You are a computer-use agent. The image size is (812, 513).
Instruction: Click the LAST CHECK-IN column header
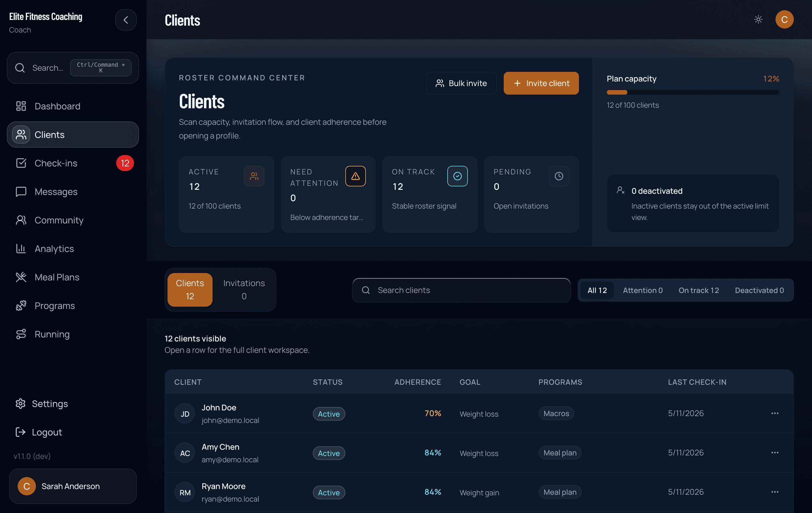pyautogui.click(x=697, y=382)
